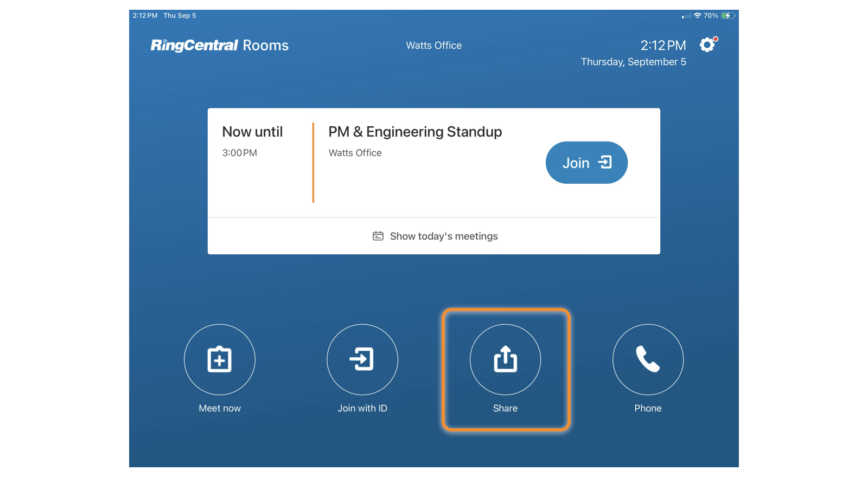Tap the Meet now circle icon
868x477 pixels.
[x=220, y=359]
